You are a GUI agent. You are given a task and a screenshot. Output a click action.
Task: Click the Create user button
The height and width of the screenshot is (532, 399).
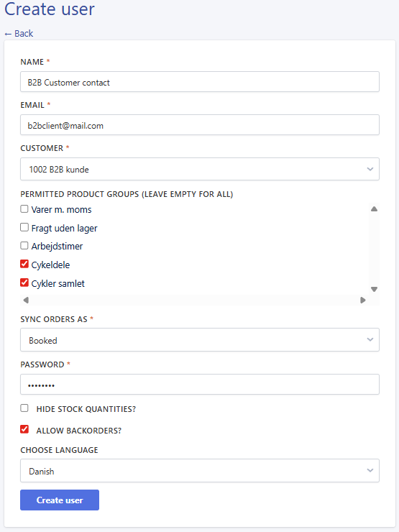(x=60, y=500)
